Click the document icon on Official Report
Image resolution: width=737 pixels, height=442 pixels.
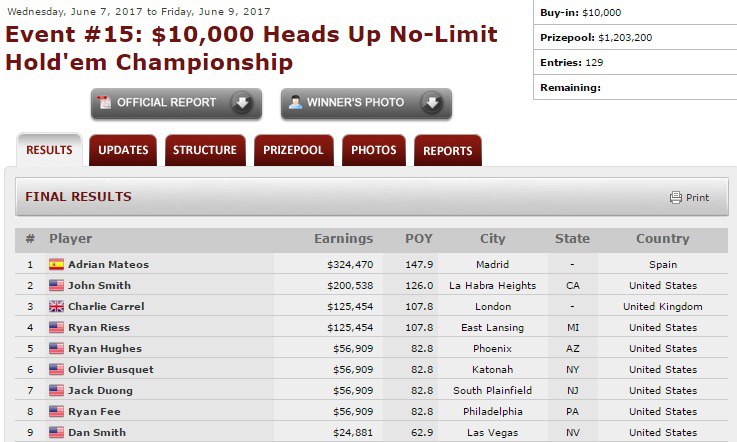pyautogui.click(x=104, y=102)
